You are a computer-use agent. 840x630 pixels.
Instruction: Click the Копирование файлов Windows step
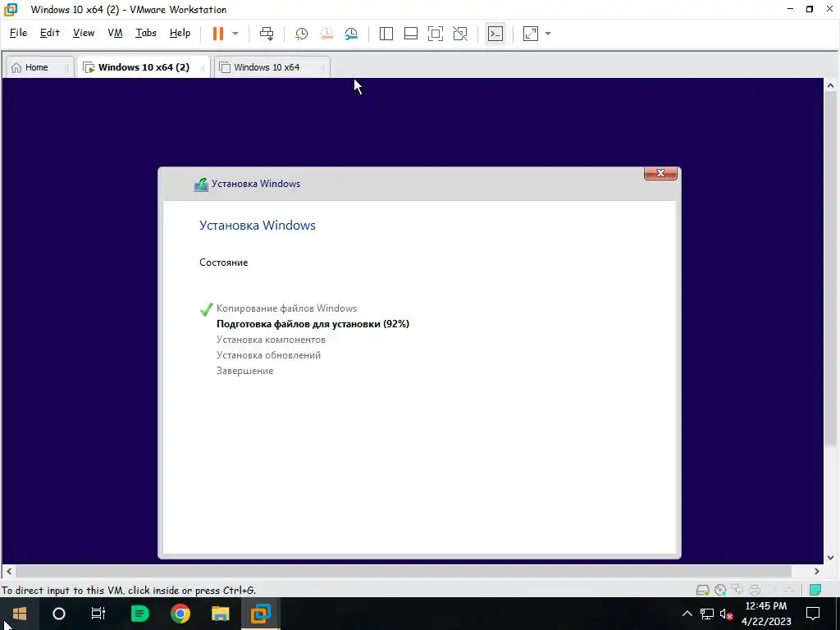pyautogui.click(x=286, y=308)
